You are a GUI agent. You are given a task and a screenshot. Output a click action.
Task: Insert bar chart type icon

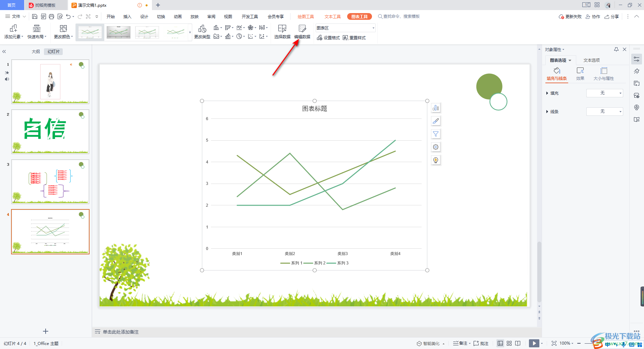(228, 28)
